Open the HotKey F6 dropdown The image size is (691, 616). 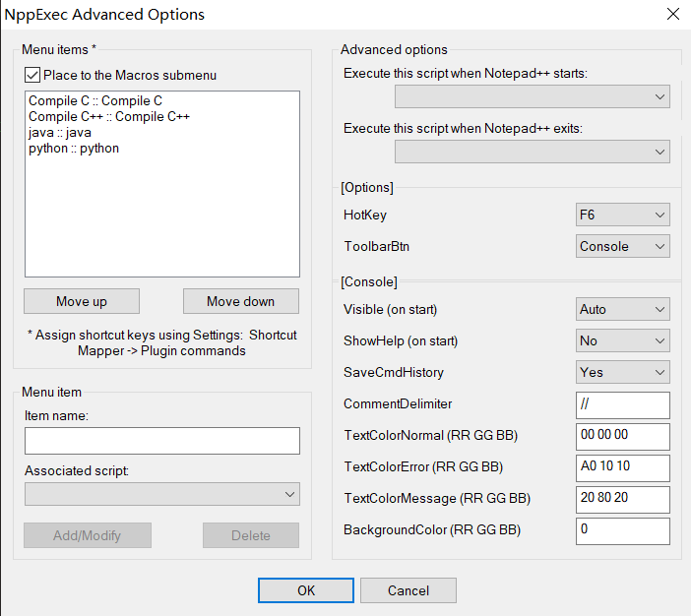[x=622, y=215]
